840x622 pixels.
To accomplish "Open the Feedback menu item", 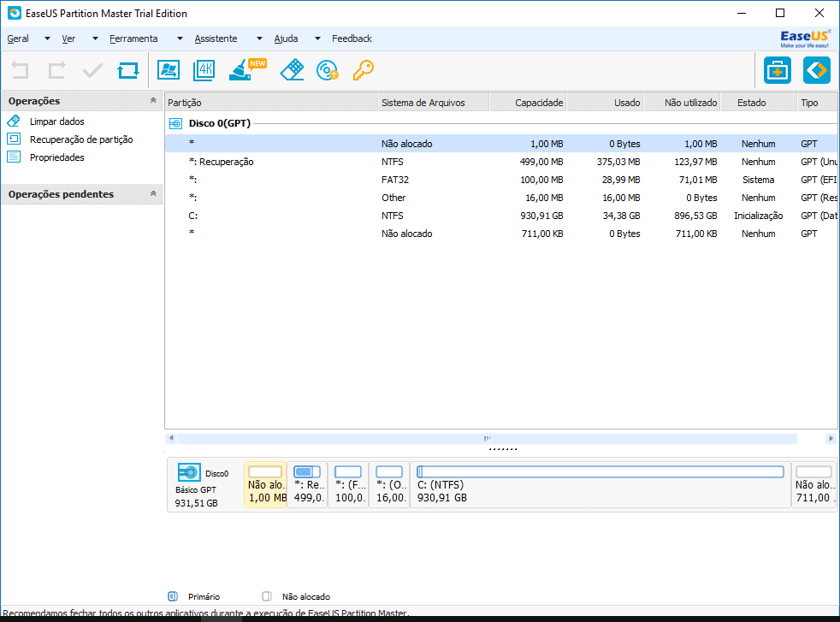I will point(352,39).
